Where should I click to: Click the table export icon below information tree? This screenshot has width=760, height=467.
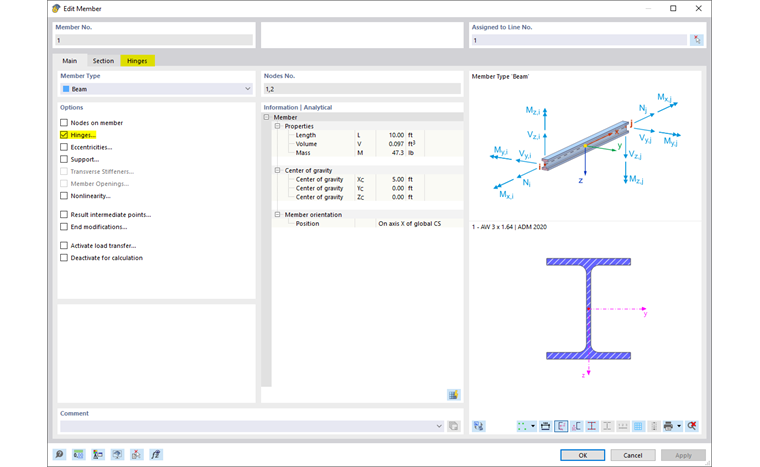pos(453,395)
